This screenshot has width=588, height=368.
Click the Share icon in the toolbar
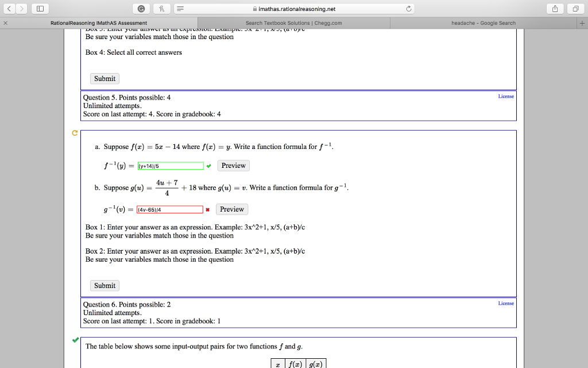[x=554, y=9]
